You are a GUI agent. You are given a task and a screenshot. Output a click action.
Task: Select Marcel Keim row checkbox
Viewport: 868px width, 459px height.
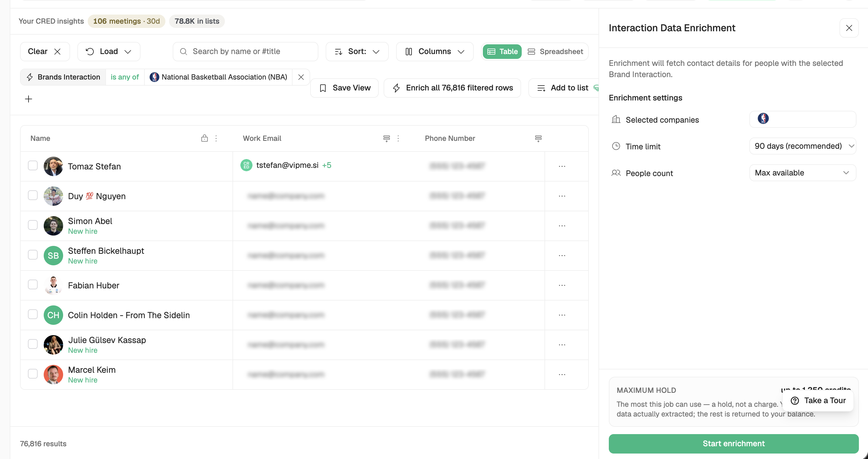click(x=33, y=374)
